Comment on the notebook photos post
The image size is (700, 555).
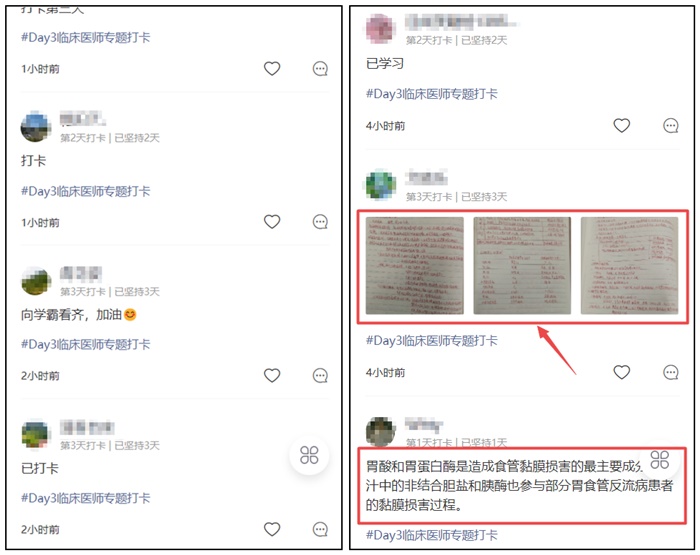[x=671, y=372]
